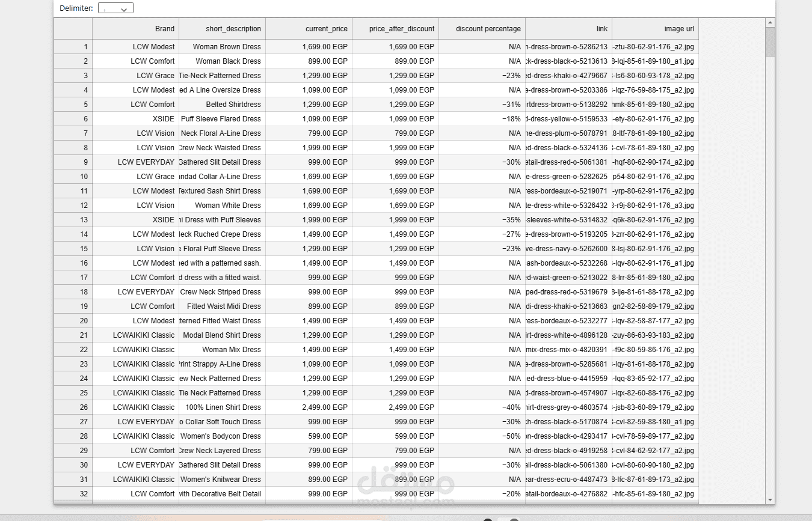Screen dimensions: 812x521
Task: Select row header number 13
Action: [73, 220]
